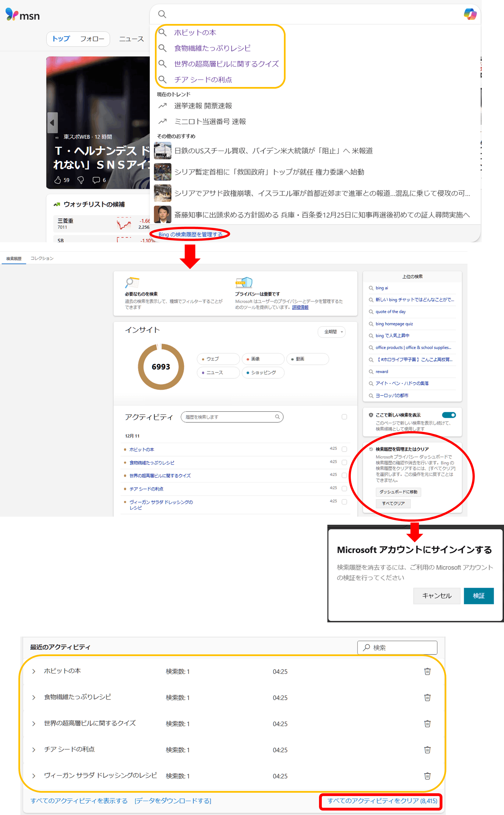504x815 pixels.
Task: Switch to the コレクション tab
Action: click(42, 258)
